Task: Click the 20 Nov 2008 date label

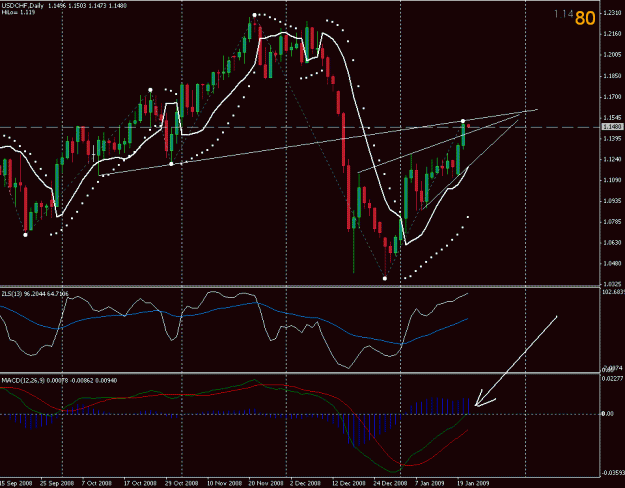Action: (x=266, y=483)
